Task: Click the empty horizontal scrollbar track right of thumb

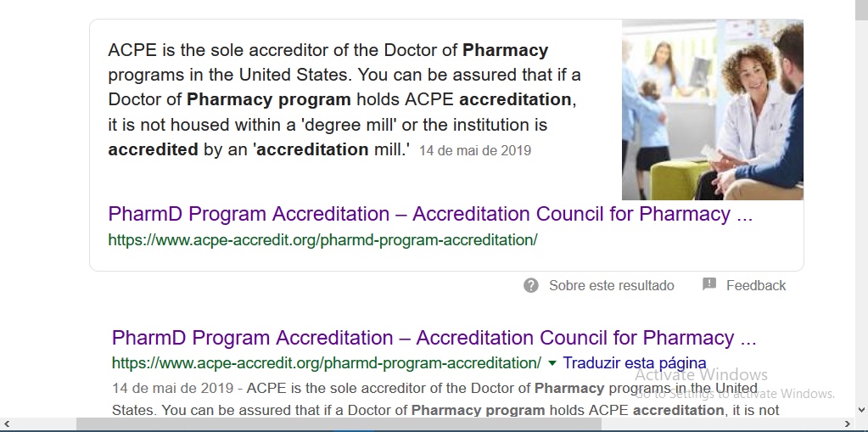Action: point(721,424)
